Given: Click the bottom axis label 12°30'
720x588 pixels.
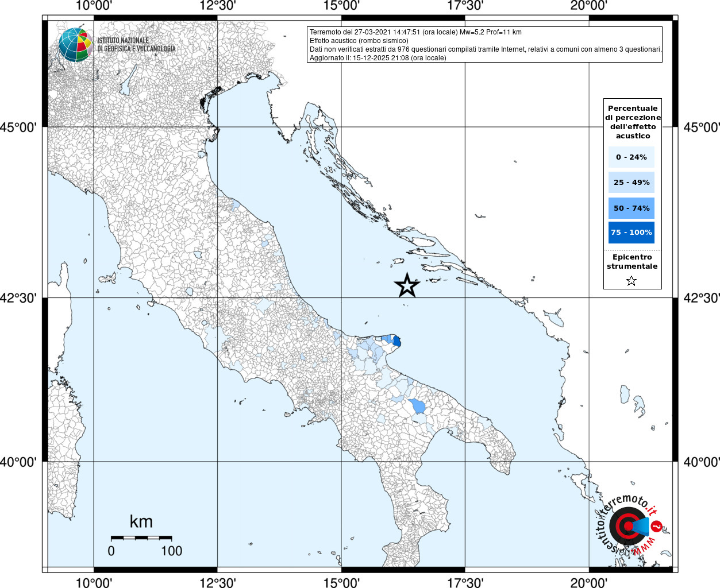Looking at the screenshot, I should coord(218,583).
